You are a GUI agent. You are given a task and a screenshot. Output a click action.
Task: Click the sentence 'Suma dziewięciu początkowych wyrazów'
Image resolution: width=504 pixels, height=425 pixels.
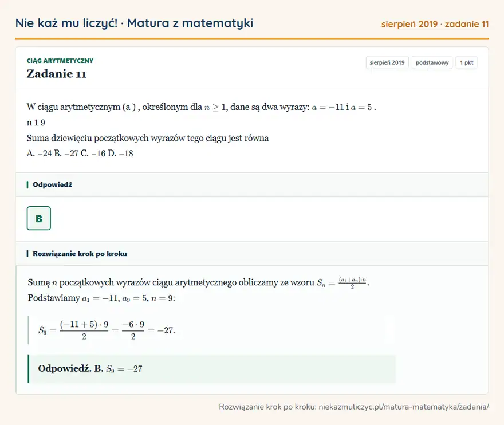pyautogui.click(x=148, y=138)
